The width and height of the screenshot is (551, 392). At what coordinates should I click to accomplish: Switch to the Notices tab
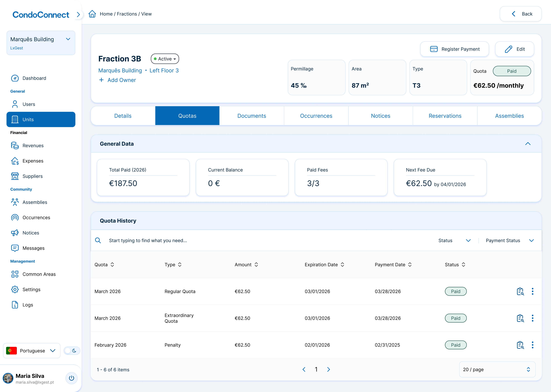click(x=380, y=116)
